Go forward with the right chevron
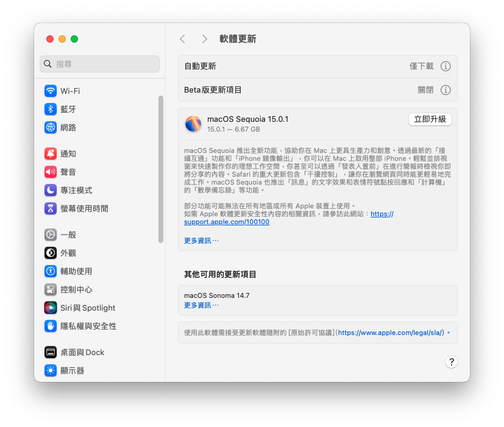This screenshot has height=427, width=504. coord(204,39)
